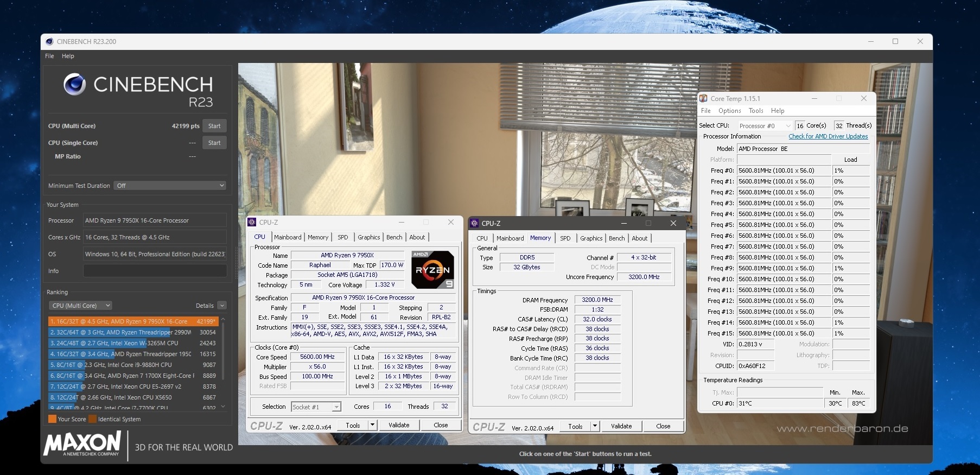Select ranking row Intel Xeon CPU E5-2697 v2
The image size is (980, 475).
coord(133,387)
